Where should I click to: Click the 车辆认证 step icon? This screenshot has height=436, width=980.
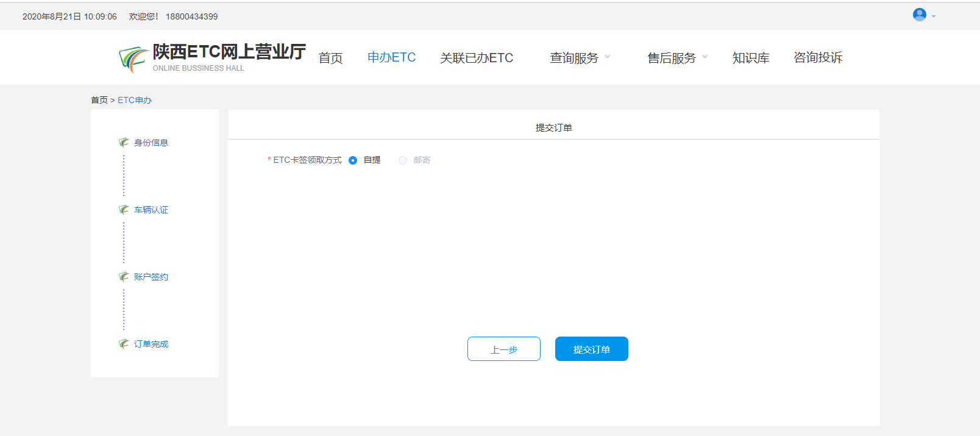[x=124, y=210]
